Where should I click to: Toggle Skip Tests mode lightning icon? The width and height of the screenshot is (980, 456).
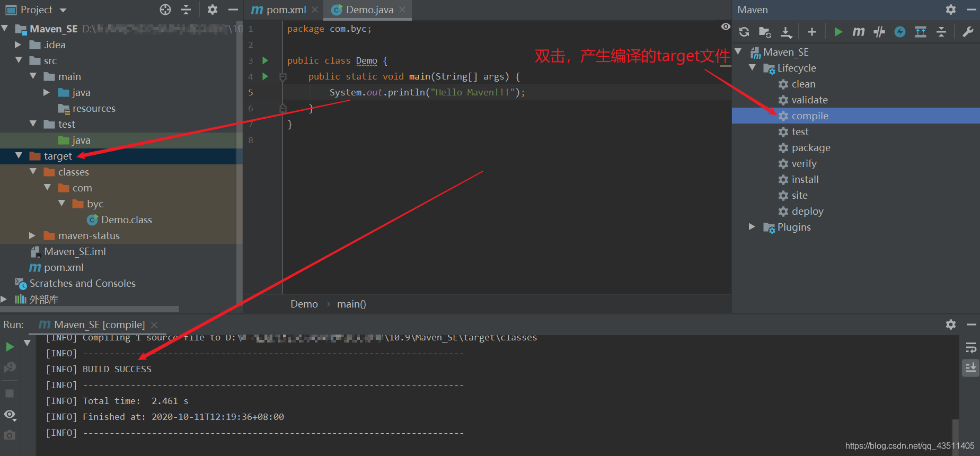pos(900,32)
